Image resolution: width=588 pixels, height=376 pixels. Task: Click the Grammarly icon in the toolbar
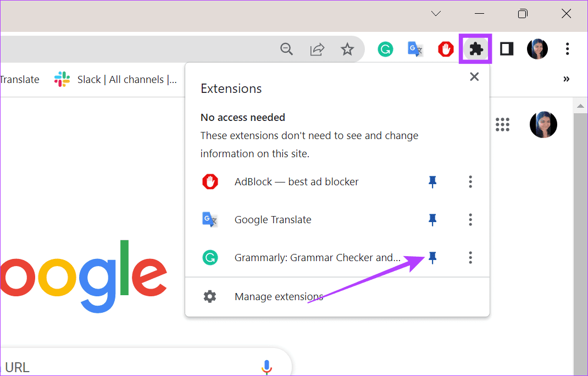click(385, 49)
